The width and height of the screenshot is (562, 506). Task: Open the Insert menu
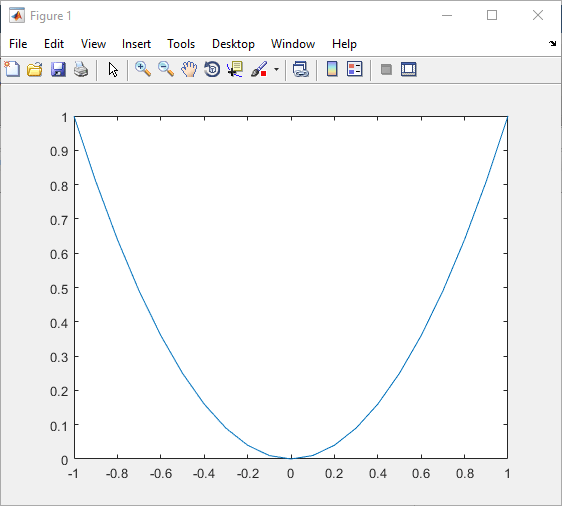[136, 44]
